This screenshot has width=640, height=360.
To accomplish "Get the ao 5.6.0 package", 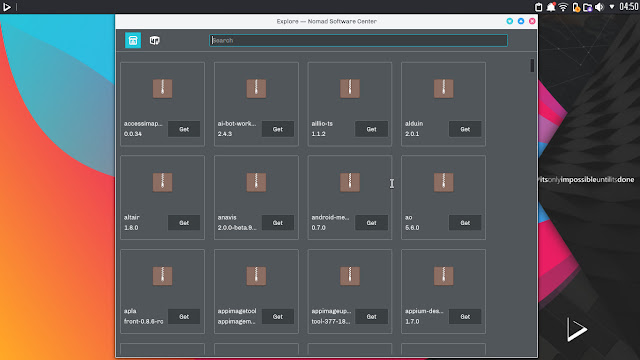I will (465, 223).
